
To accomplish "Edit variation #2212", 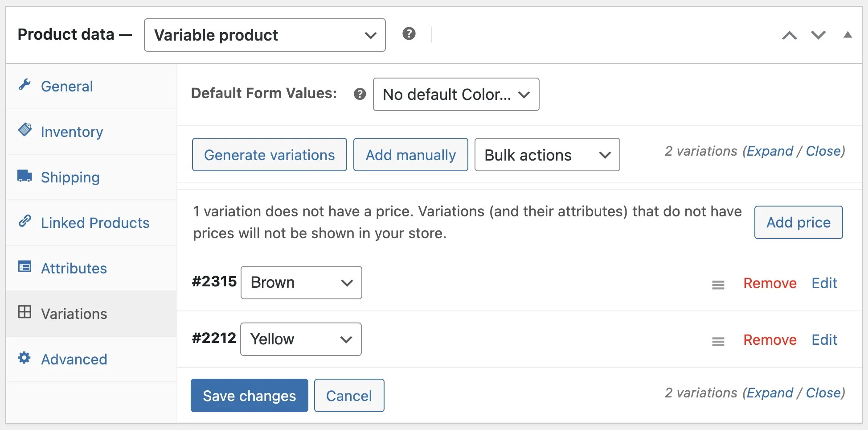I will (824, 339).
